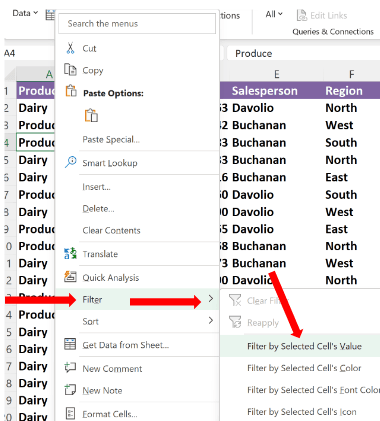Screen dimensions: 380x421
Task: Open the All dropdown in ribbon
Action: [274, 14]
